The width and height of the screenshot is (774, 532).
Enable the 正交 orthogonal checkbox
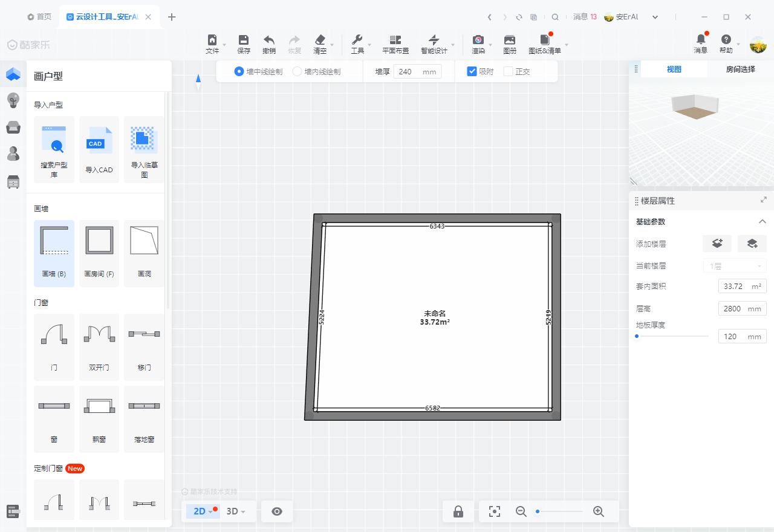(509, 71)
